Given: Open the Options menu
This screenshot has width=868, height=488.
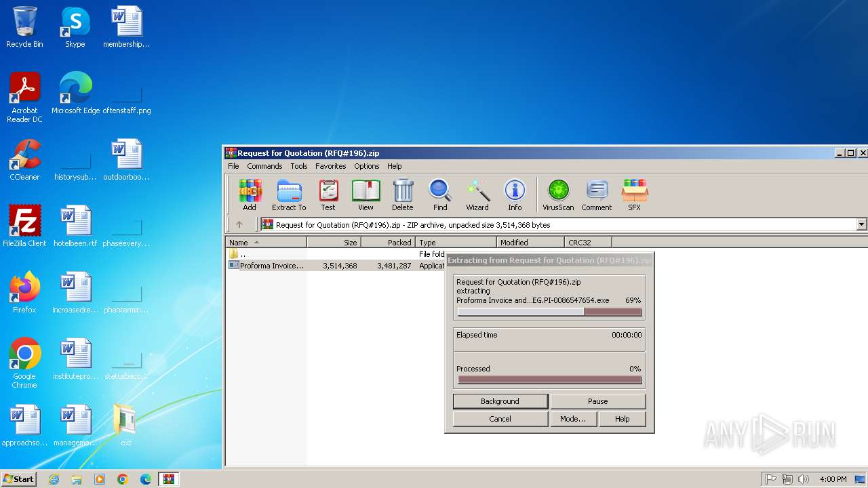Looking at the screenshot, I should 367,166.
